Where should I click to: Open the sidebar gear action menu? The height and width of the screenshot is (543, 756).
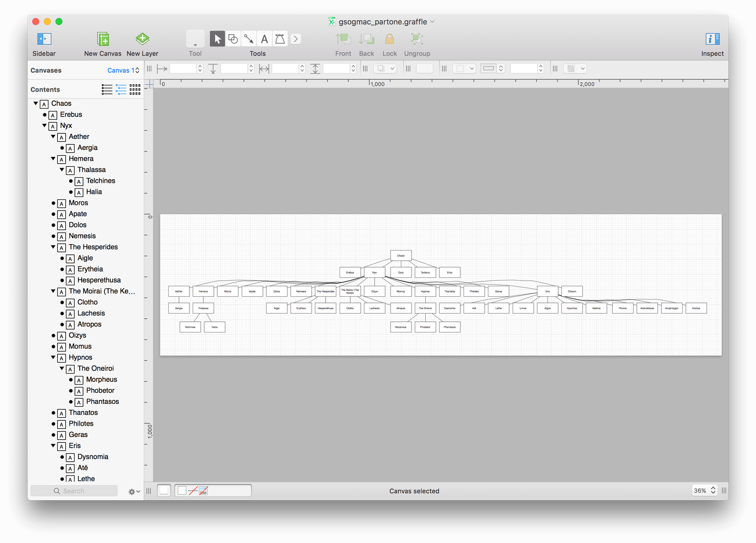(134, 492)
